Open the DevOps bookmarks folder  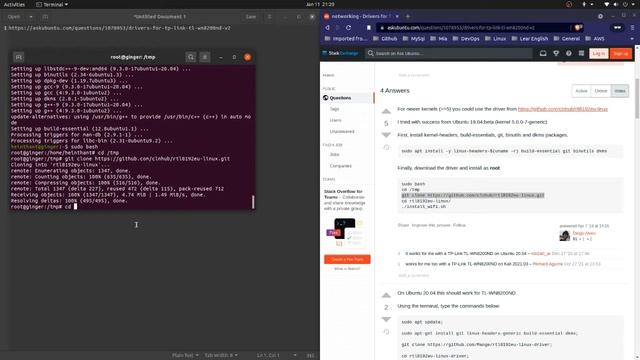pyautogui.click(x=466, y=39)
